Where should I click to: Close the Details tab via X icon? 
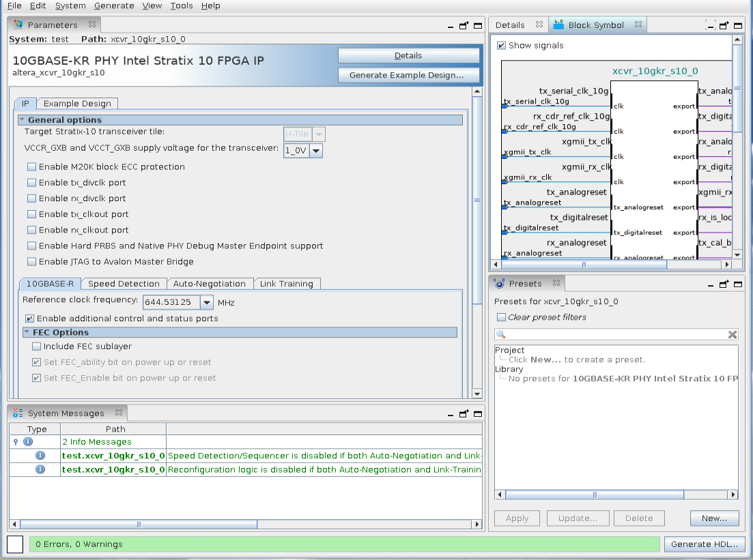(x=539, y=24)
